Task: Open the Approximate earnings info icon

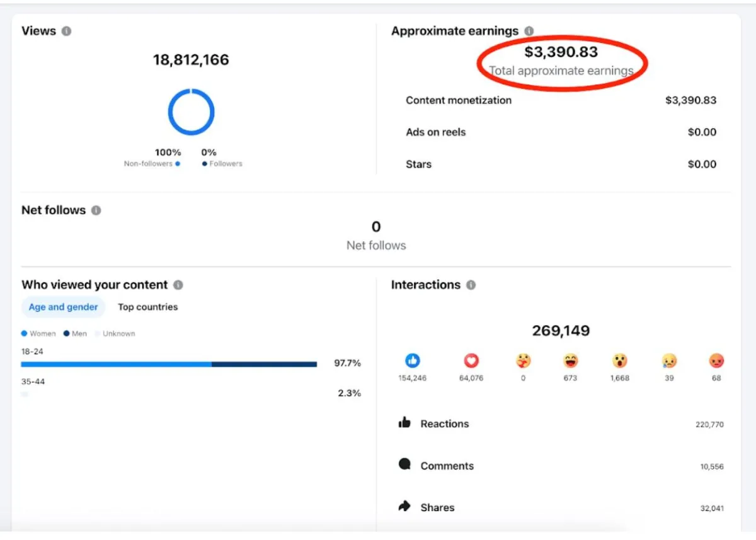Action: [x=529, y=31]
